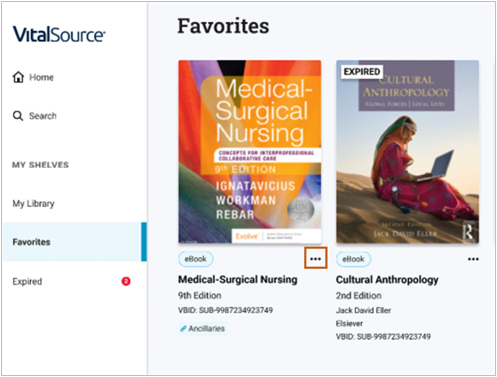Open the Home page link

33,77
